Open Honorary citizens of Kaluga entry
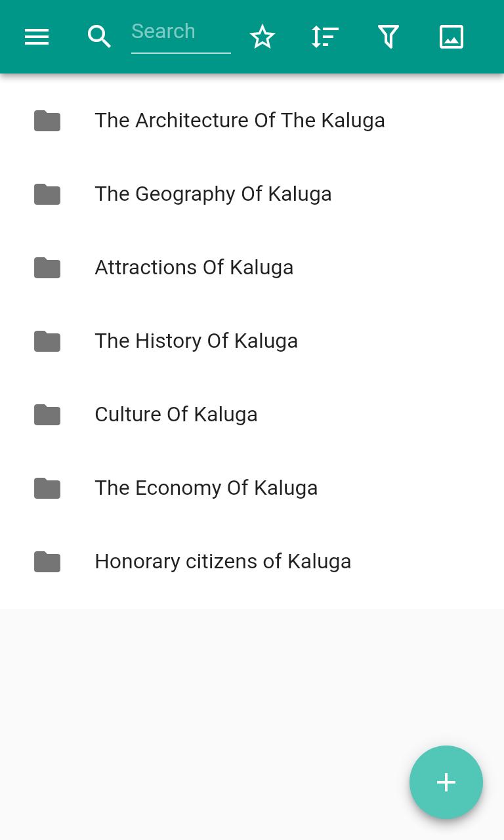Image resolution: width=504 pixels, height=840 pixels. [x=223, y=562]
